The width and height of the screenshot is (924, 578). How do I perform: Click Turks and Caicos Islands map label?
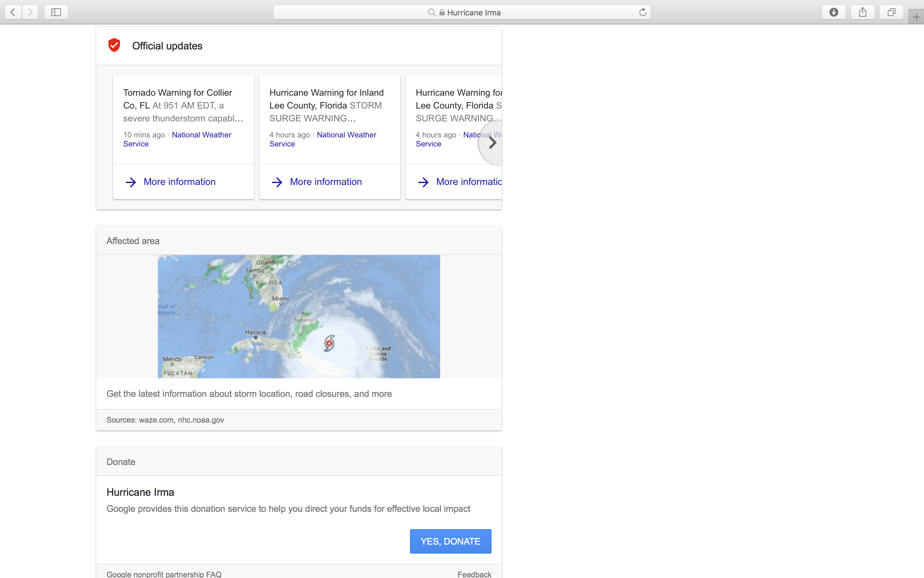click(x=378, y=354)
